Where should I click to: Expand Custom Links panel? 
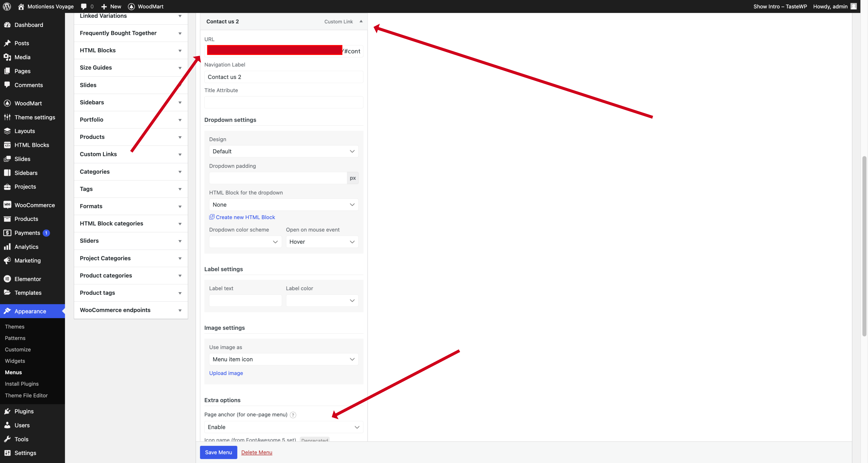coord(131,154)
